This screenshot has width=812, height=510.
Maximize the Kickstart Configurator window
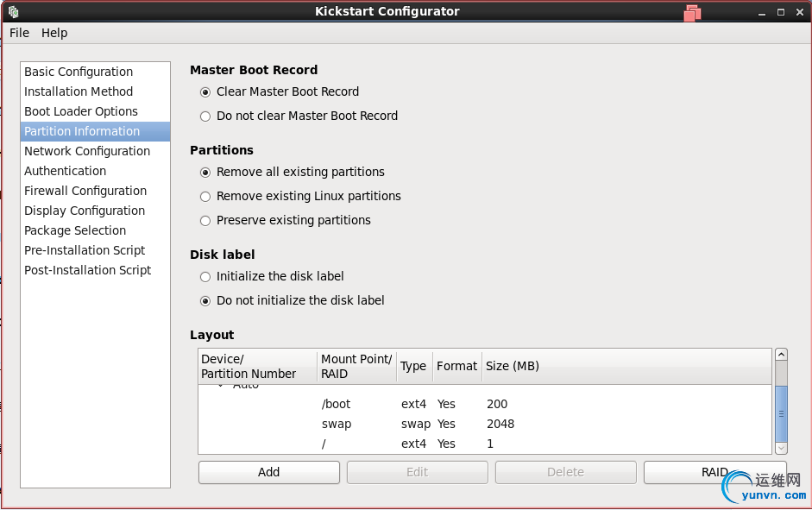(781, 12)
